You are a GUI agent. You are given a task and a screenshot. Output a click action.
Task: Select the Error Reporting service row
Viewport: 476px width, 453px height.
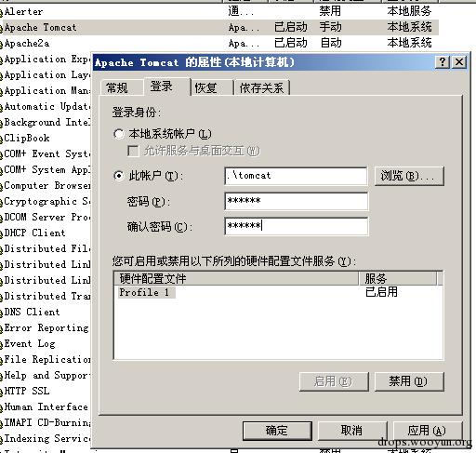click(46, 327)
